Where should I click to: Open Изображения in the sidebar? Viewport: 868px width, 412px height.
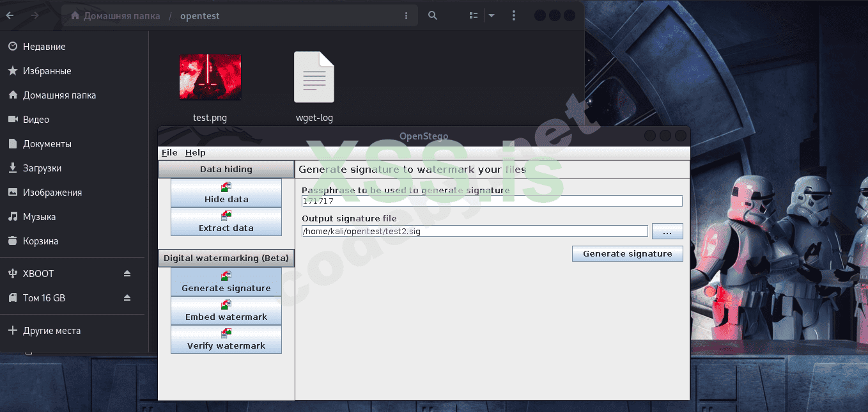click(74, 193)
